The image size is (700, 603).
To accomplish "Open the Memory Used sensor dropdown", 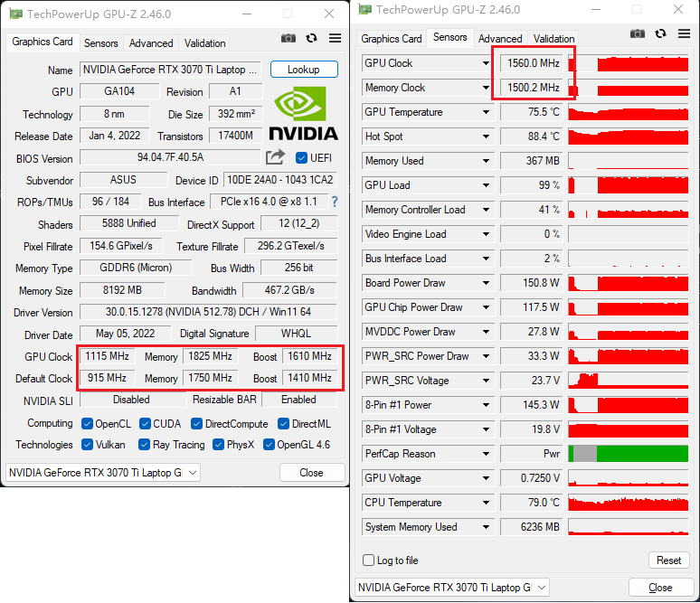I will (x=486, y=161).
